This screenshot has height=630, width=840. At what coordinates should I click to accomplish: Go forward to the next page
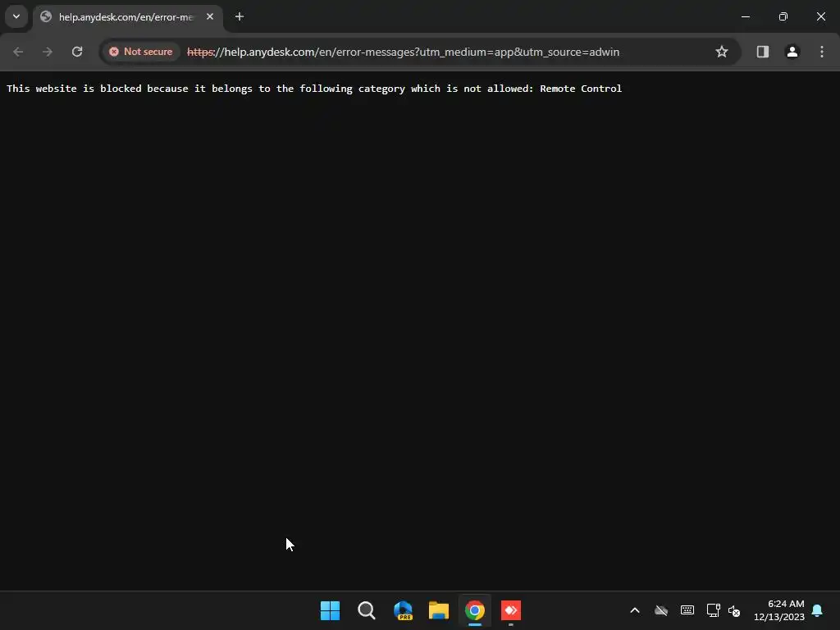pyautogui.click(x=48, y=52)
